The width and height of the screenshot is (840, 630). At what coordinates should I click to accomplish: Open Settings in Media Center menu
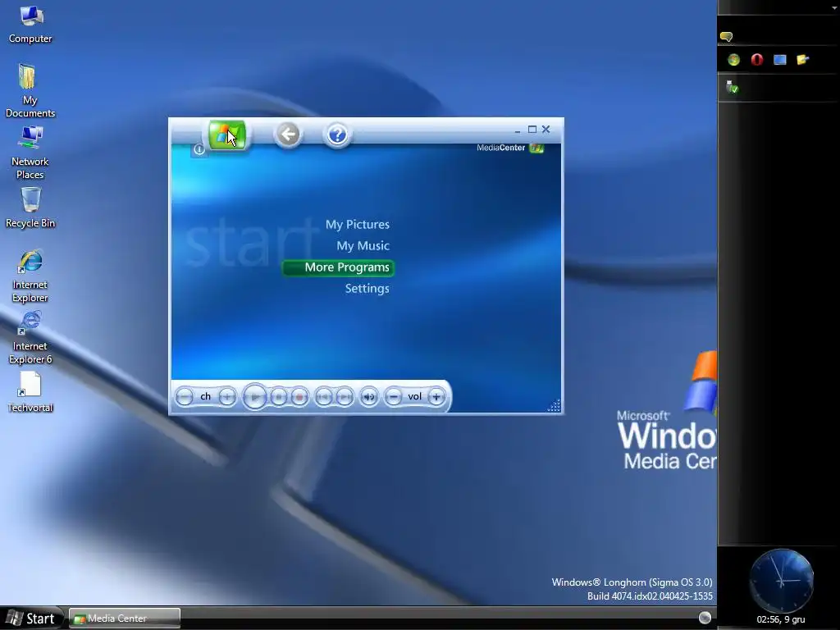367,289
